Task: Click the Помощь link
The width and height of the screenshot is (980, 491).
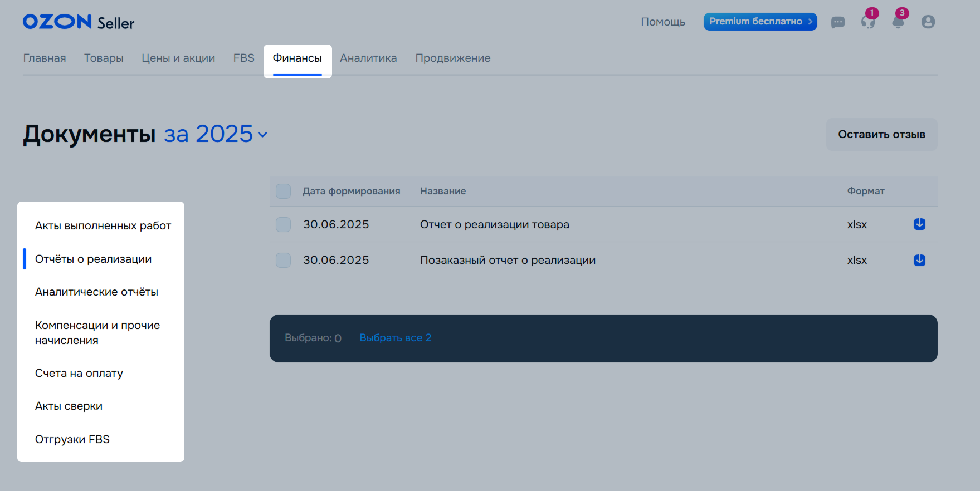Action: coord(663,22)
